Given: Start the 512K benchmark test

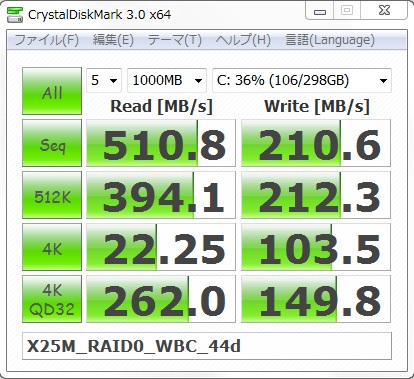Looking at the screenshot, I should coord(52,195).
